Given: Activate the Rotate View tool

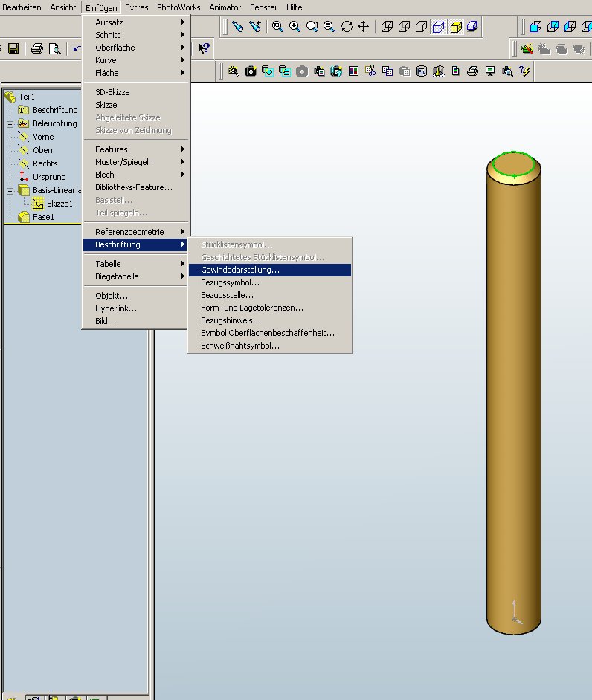Looking at the screenshot, I should coord(347,26).
